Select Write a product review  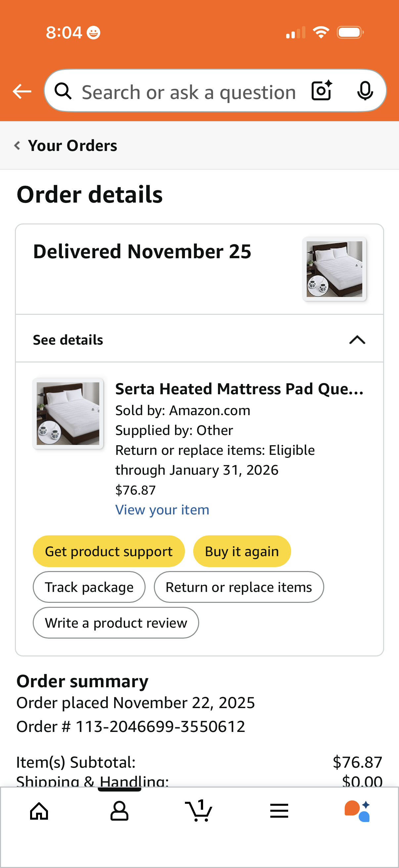[116, 623]
